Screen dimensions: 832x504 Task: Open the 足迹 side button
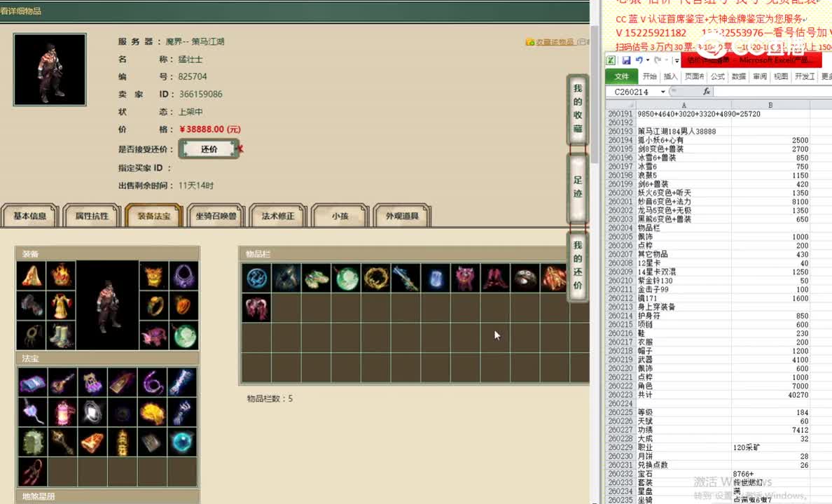[578, 187]
